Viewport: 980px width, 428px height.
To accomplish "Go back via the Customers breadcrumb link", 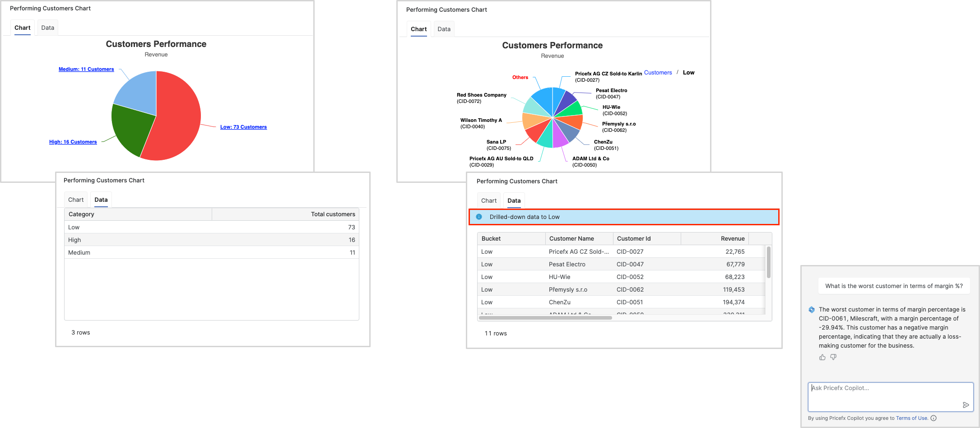I will [x=658, y=73].
